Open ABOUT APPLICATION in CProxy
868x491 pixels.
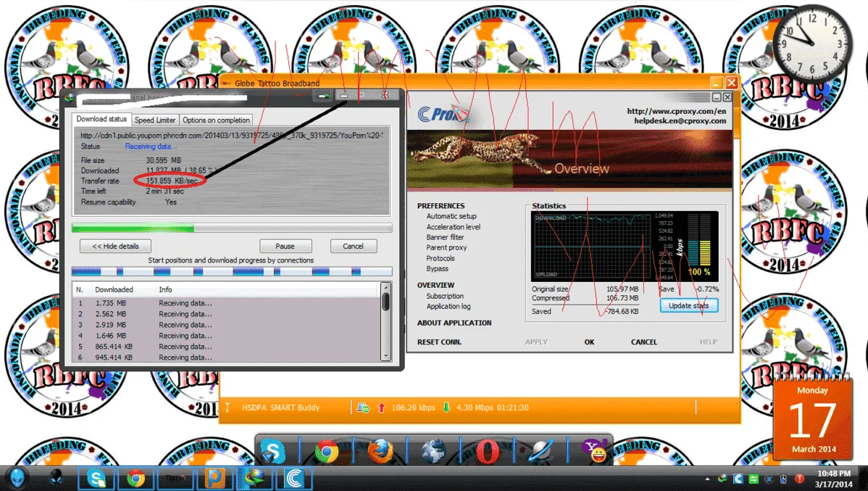point(454,323)
